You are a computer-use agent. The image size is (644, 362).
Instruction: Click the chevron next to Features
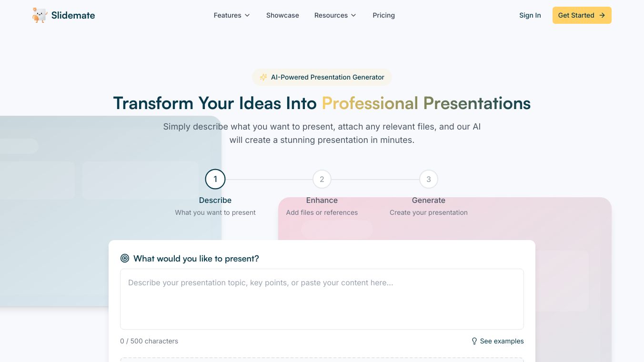coord(247,15)
